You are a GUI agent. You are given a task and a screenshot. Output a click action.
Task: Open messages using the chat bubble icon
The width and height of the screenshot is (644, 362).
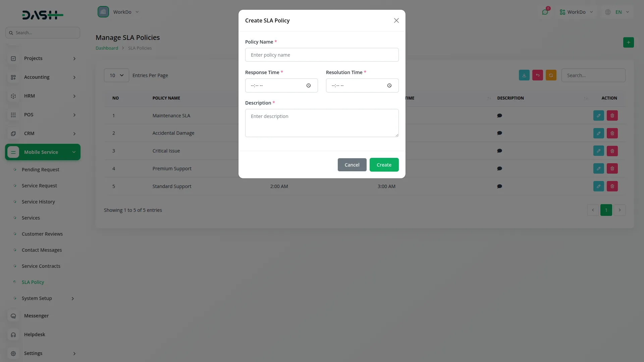coord(545,12)
